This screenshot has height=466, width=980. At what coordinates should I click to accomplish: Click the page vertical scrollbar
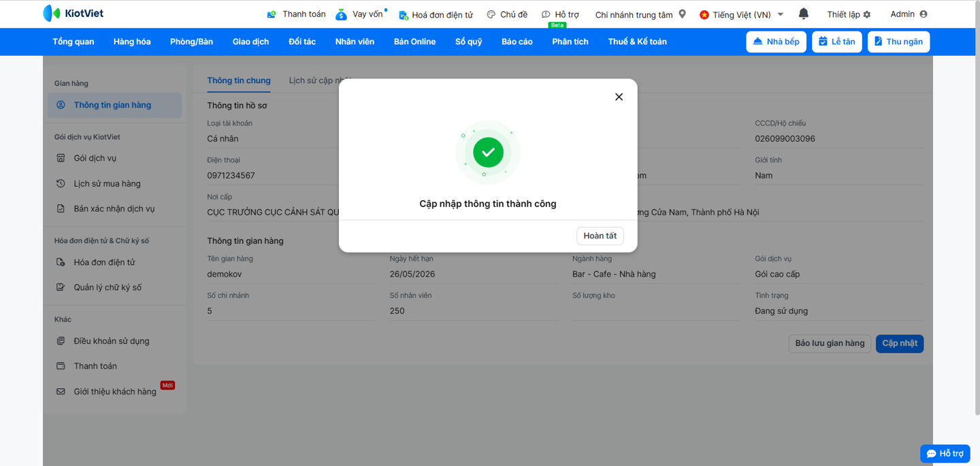coord(976,207)
